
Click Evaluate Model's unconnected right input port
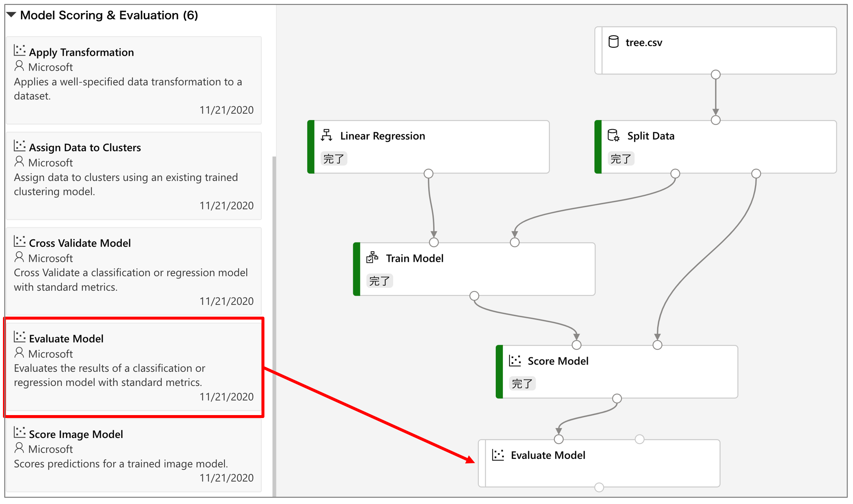coord(639,439)
